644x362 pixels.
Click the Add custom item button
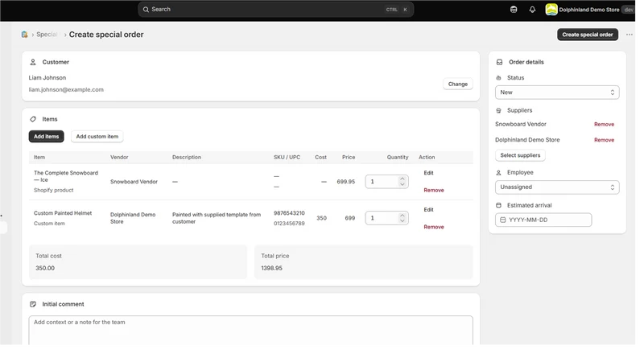coord(97,136)
